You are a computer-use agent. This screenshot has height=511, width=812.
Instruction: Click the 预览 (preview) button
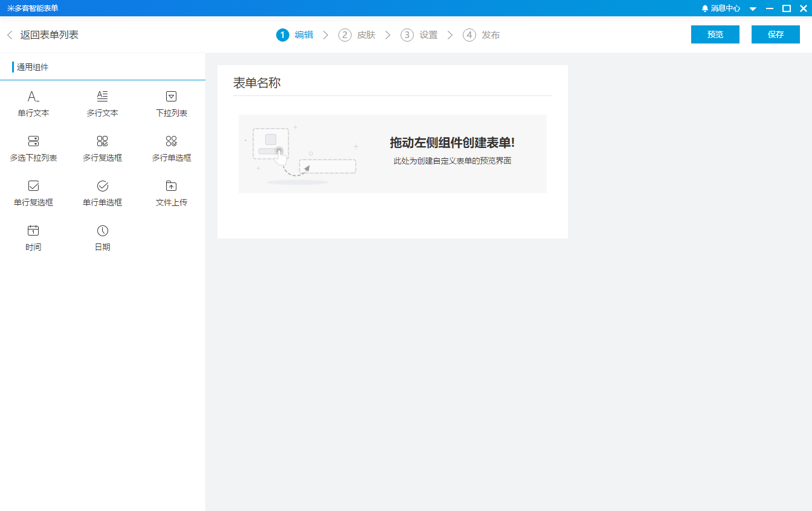pos(715,34)
